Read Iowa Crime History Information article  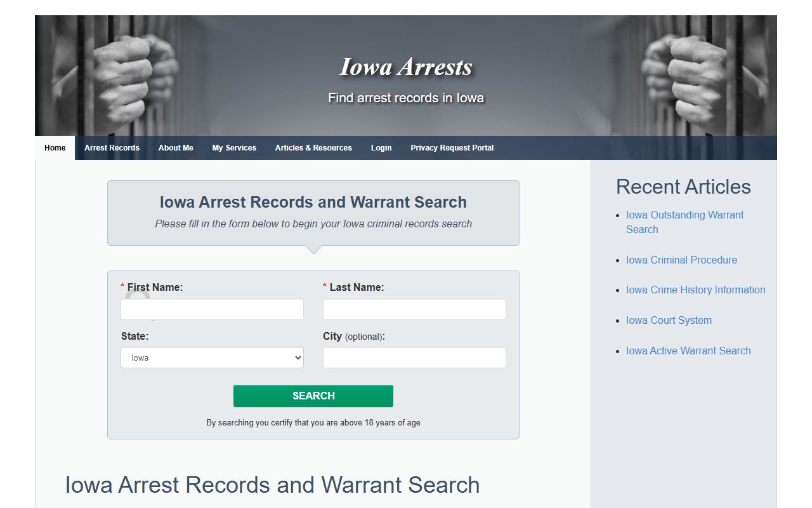click(695, 290)
